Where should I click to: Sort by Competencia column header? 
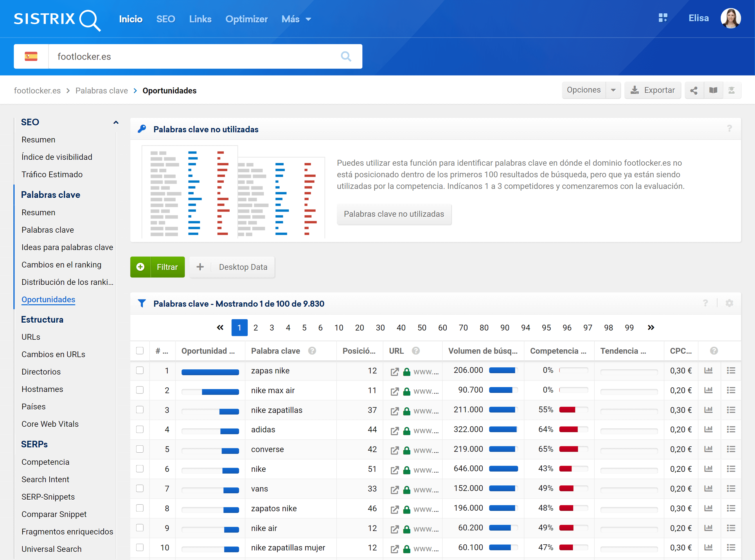[x=558, y=351]
